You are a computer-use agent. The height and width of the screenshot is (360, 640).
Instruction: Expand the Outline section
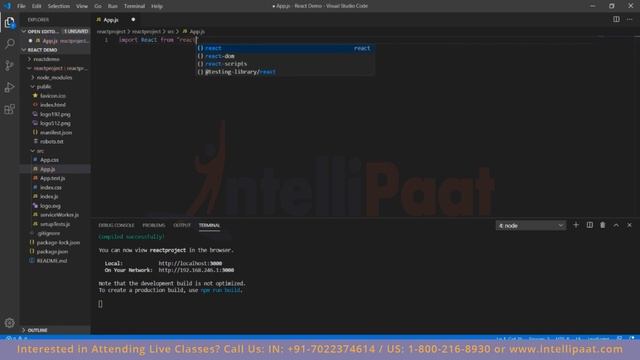[x=55, y=330]
